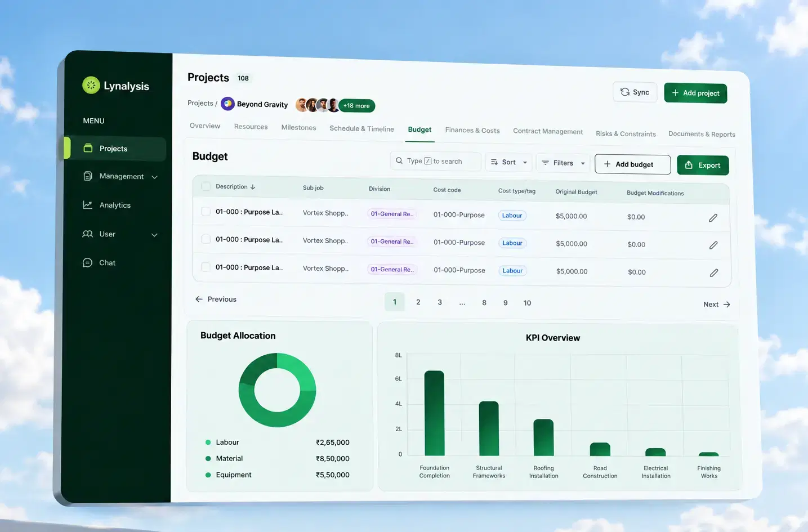Open the Documents & Reports tab
This screenshot has width=808, height=532.
702,134
